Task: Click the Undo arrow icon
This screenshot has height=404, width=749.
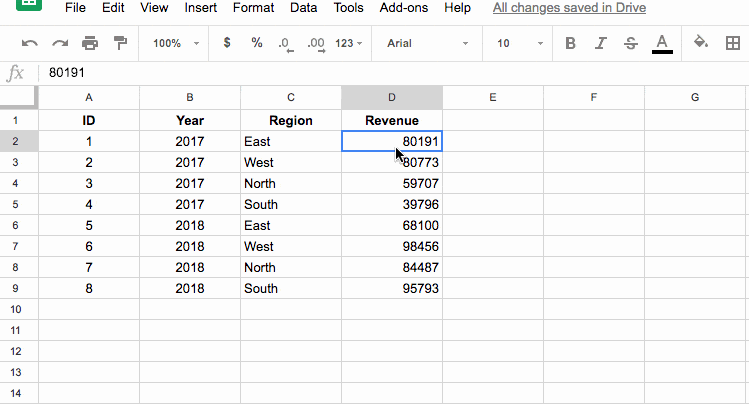Action: coord(30,43)
